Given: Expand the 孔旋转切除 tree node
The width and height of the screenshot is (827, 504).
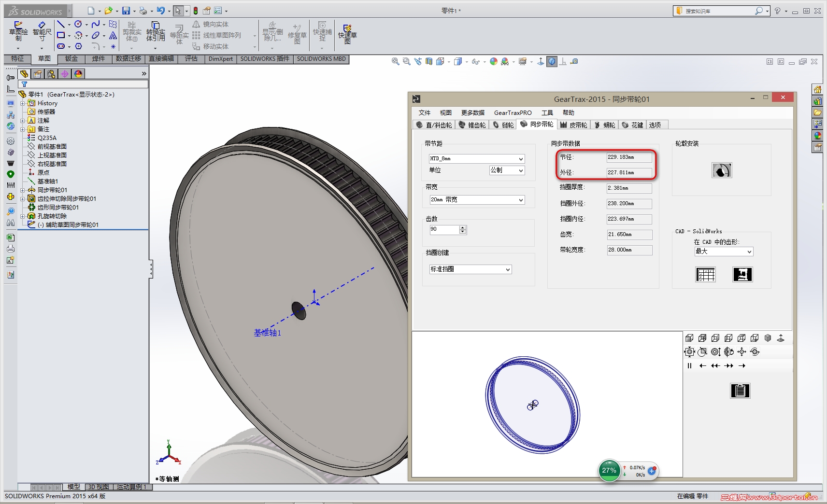Looking at the screenshot, I should 22,216.
